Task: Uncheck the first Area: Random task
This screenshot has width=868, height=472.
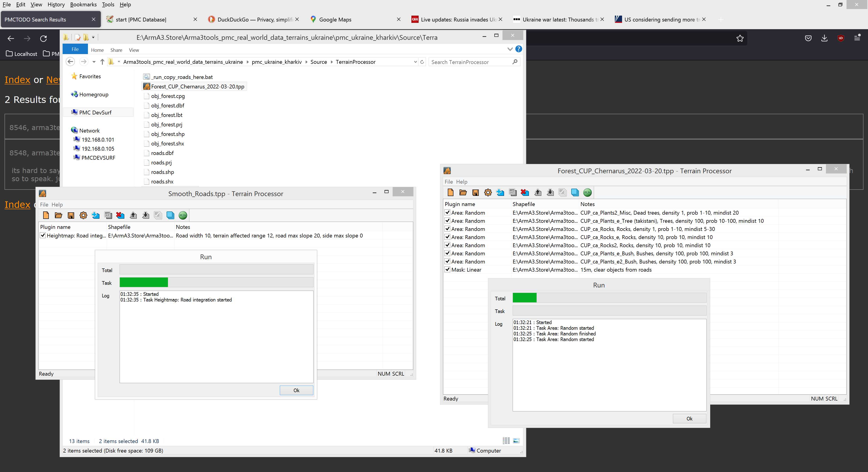Action: (448, 212)
